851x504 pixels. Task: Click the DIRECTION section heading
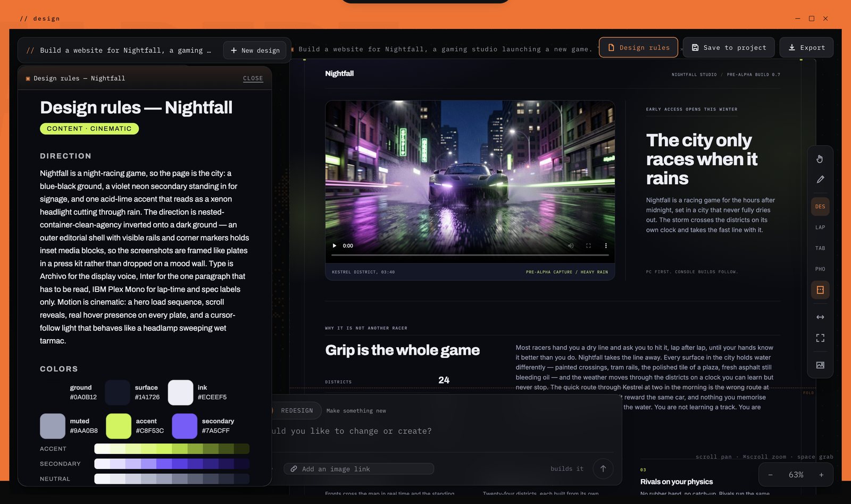pyautogui.click(x=65, y=156)
